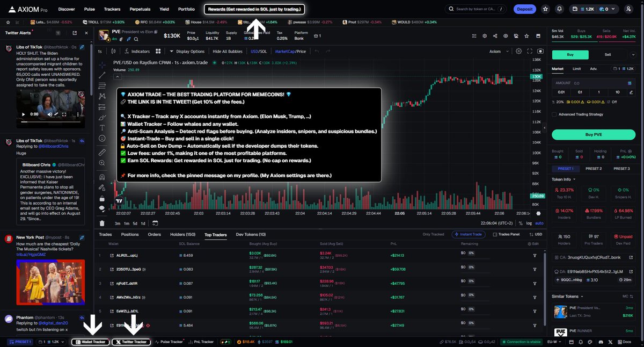This screenshot has height=347, width=644.
Task: Click the Deposit button
Action: pyautogui.click(x=524, y=9)
